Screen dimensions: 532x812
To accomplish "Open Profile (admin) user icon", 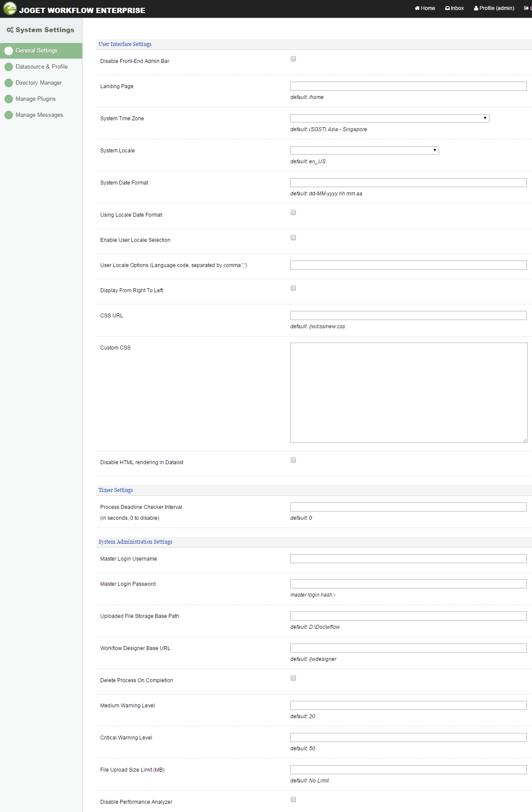I will point(476,8).
